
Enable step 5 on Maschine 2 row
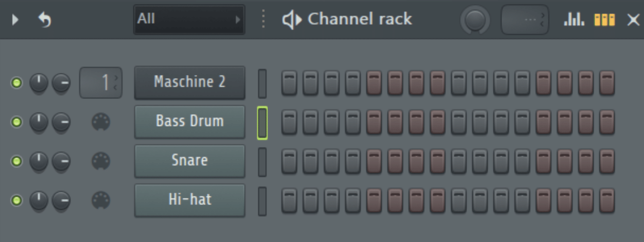click(374, 83)
